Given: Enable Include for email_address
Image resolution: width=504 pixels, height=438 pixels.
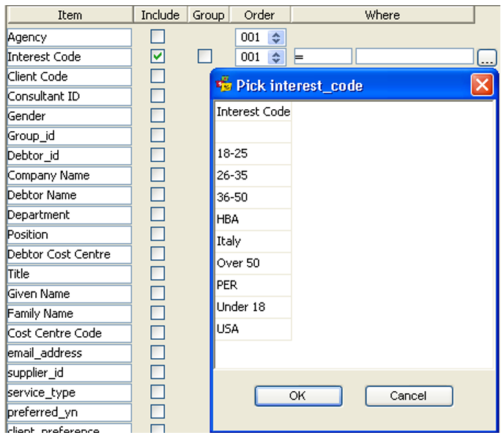Looking at the screenshot, I should (157, 352).
